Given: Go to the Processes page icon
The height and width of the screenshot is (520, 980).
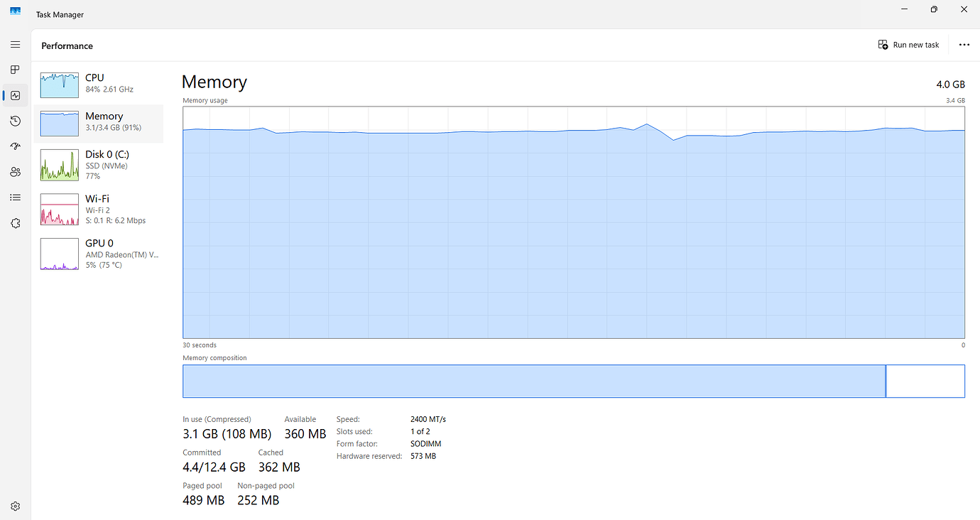Looking at the screenshot, I should pos(16,70).
